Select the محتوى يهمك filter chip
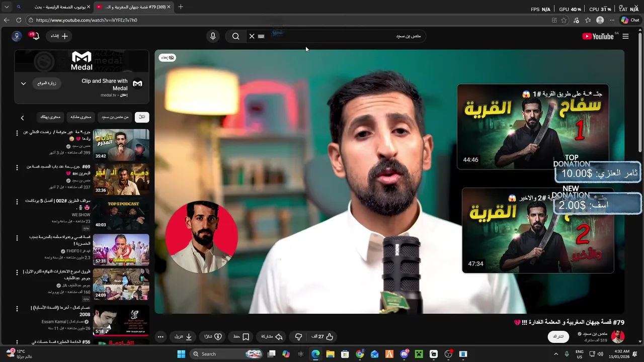This screenshot has width=644, height=362. [50, 117]
